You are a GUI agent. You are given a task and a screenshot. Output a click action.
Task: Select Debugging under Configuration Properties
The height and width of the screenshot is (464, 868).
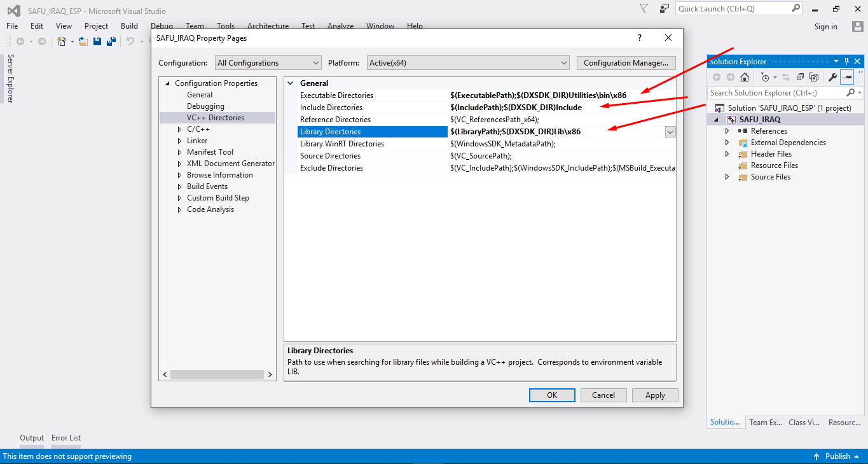(x=205, y=106)
